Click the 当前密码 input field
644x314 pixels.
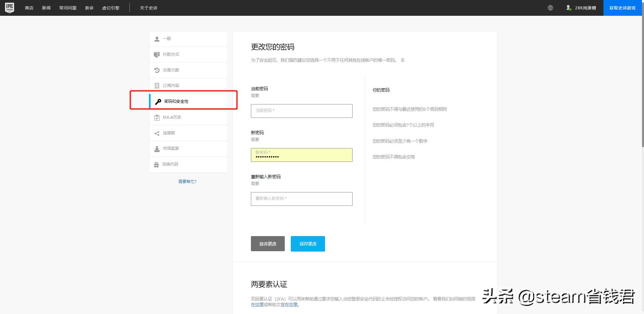tap(301, 111)
